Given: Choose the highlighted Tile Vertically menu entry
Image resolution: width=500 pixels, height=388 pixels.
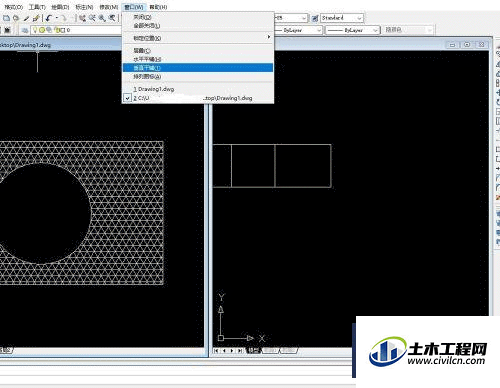Looking at the screenshot, I should coord(198,68).
